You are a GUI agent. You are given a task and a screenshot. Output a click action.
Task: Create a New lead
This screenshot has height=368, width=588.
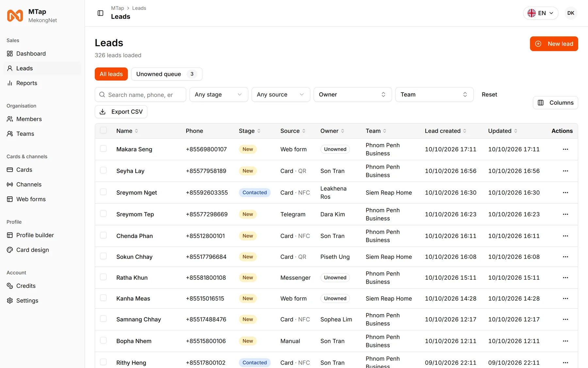[554, 44]
